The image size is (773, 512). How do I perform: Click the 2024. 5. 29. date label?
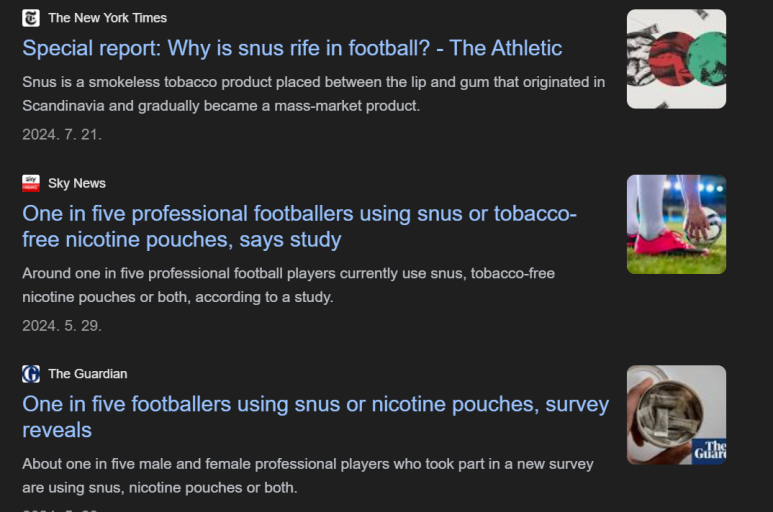[x=62, y=326]
